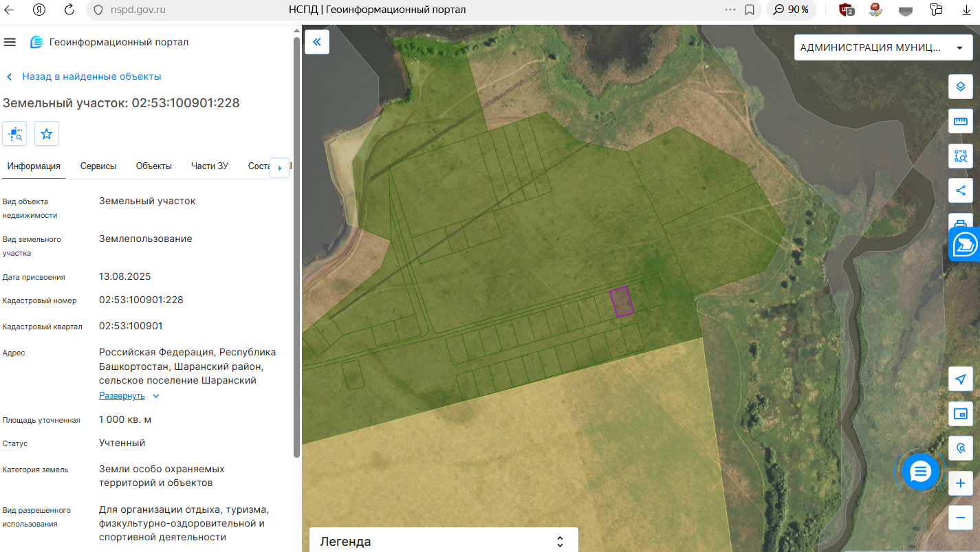Image resolution: width=980 pixels, height=552 pixels.
Task: Open the map layers icon
Action: [x=961, y=87]
